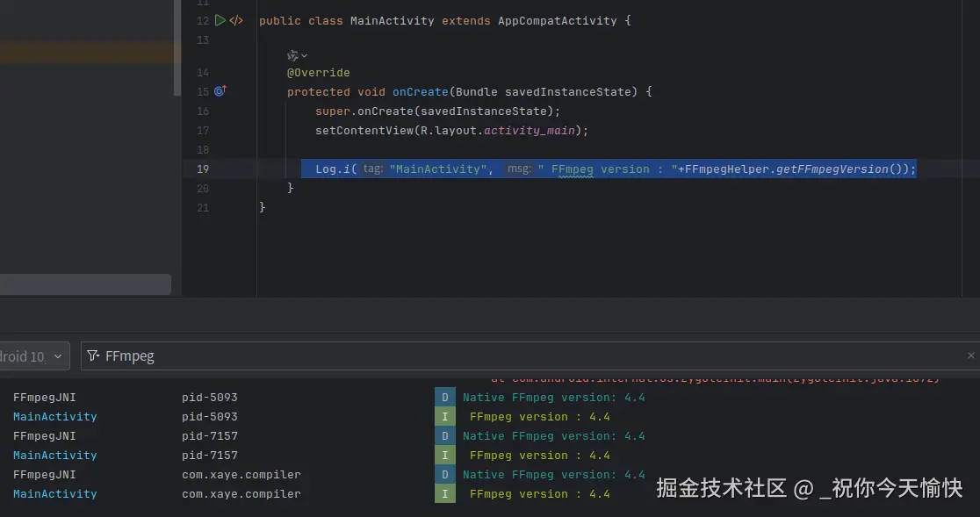Open the AI inlay dropdown above @Override
The height and width of the screenshot is (517, 980).
(x=297, y=56)
